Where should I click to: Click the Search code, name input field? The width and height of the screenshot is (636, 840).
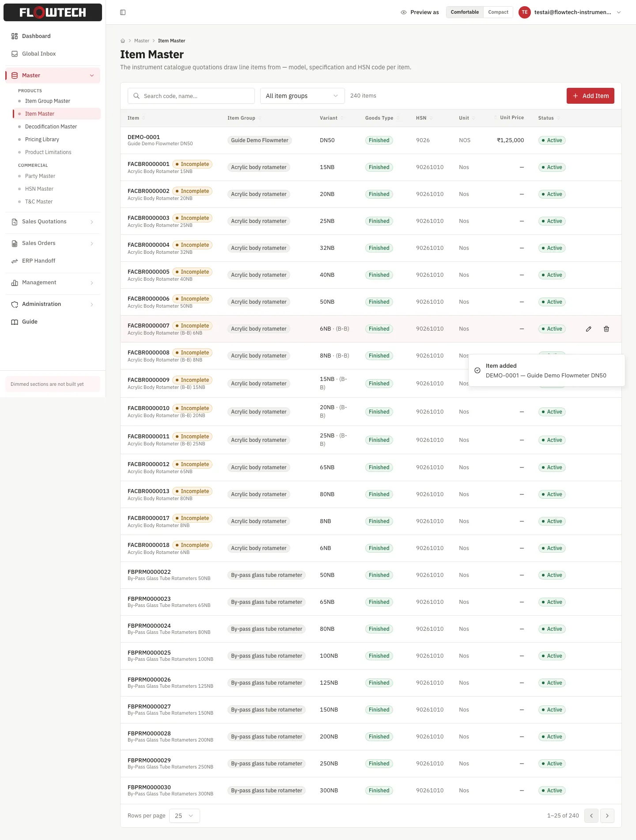tap(191, 96)
